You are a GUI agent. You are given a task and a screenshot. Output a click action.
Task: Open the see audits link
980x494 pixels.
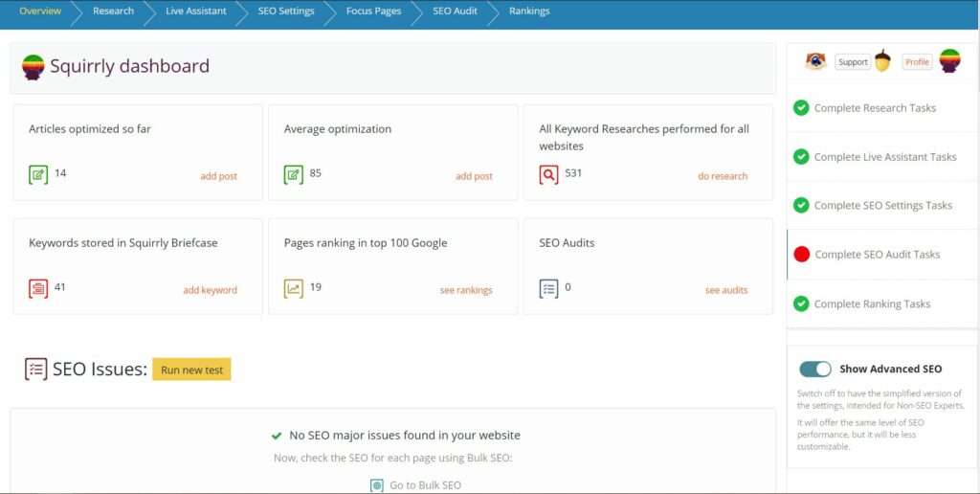click(726, 290)
